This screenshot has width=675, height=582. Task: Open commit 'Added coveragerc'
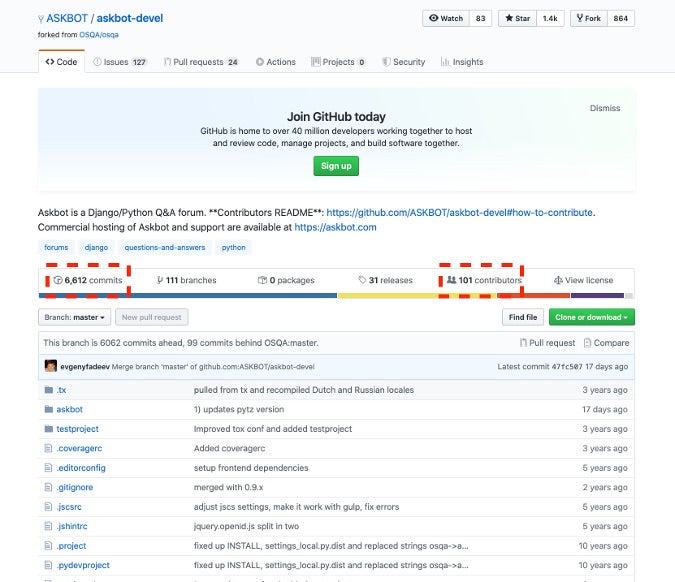point(229,449)
